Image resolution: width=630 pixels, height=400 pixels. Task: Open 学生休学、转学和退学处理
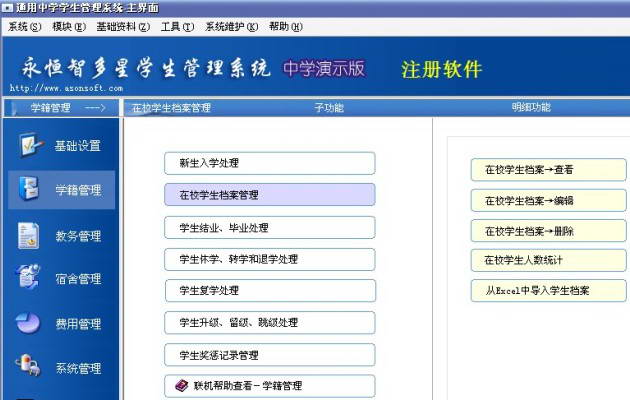270,259
